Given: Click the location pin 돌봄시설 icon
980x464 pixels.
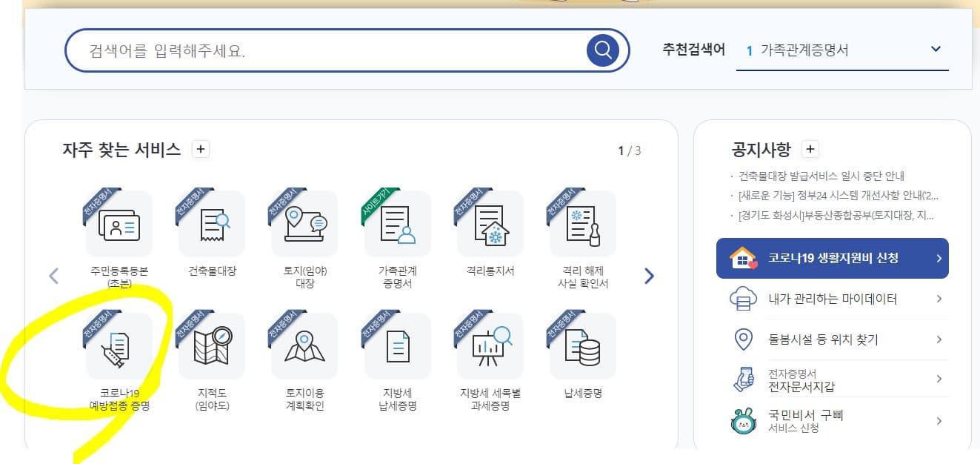Looking at the screenshot, I should coord(743,339).
